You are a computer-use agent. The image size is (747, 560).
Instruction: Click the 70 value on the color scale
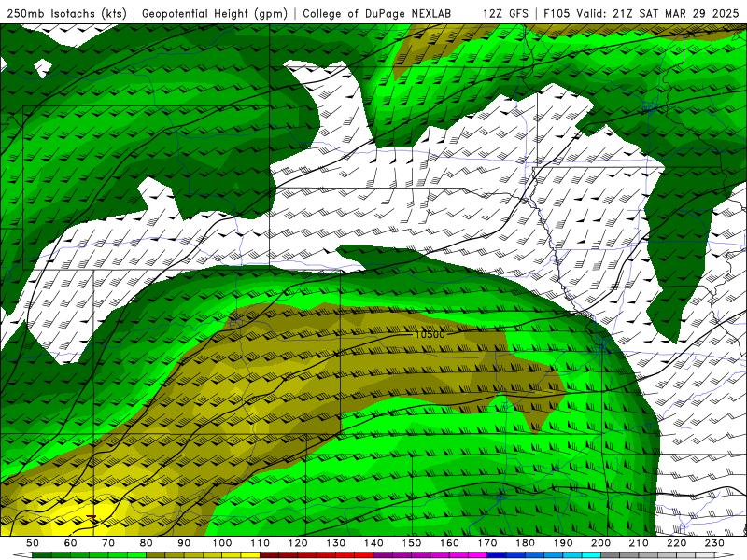pyautogui.click(x=108, y=543)
